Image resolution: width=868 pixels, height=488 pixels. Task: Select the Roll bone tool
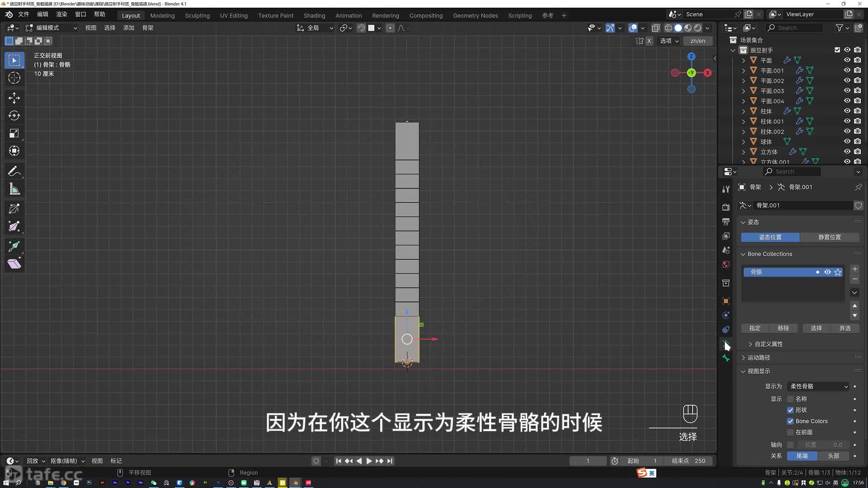click(x=14, y=209)
